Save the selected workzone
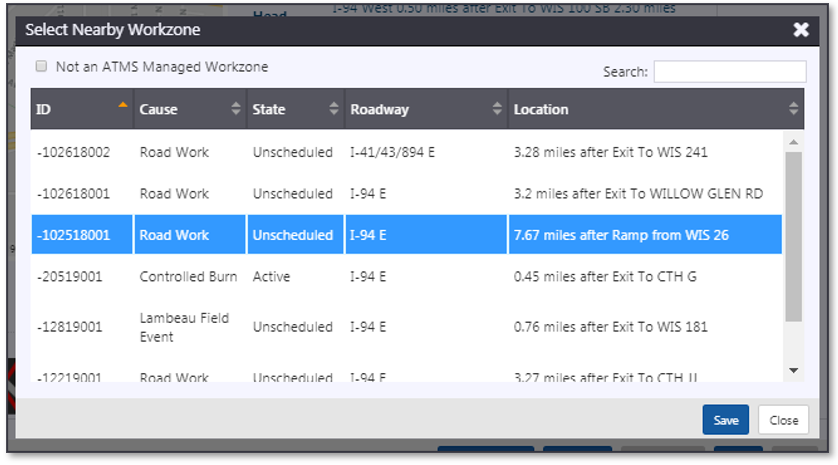This screenshot has height=465, width=838. coord(726,420)
